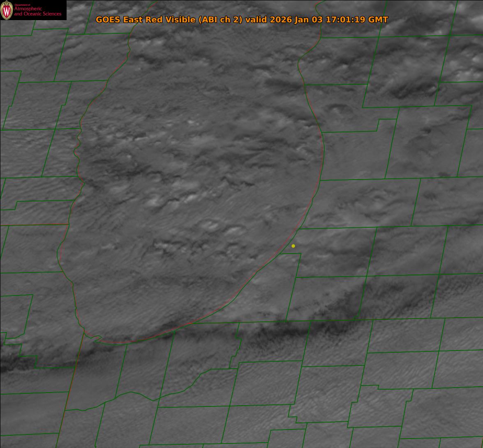Click the red state border line at left edge

click(x=33, y=224)
